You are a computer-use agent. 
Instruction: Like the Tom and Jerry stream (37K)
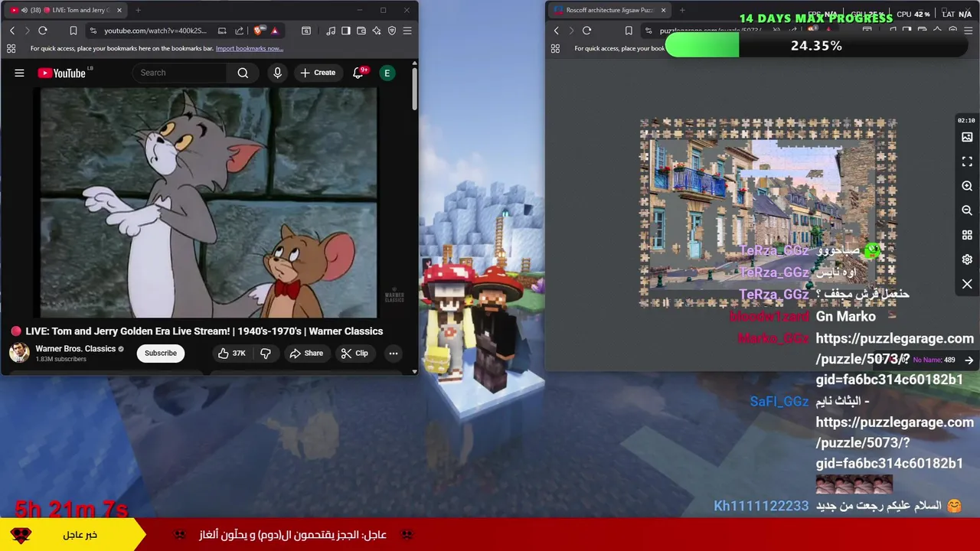click(231, 353)
